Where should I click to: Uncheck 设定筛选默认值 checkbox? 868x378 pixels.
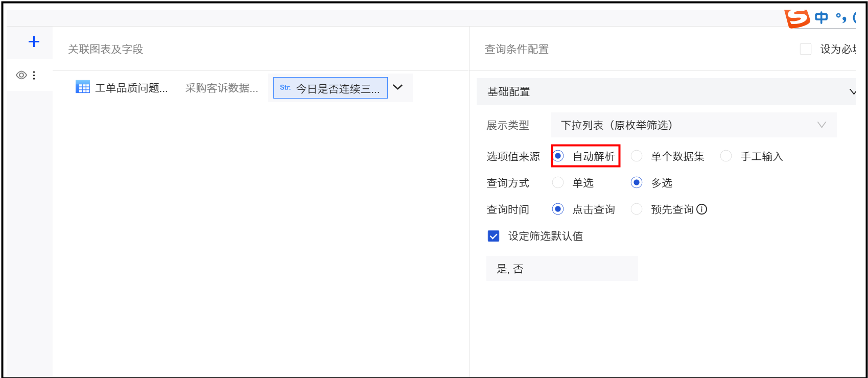click(494, 236)
